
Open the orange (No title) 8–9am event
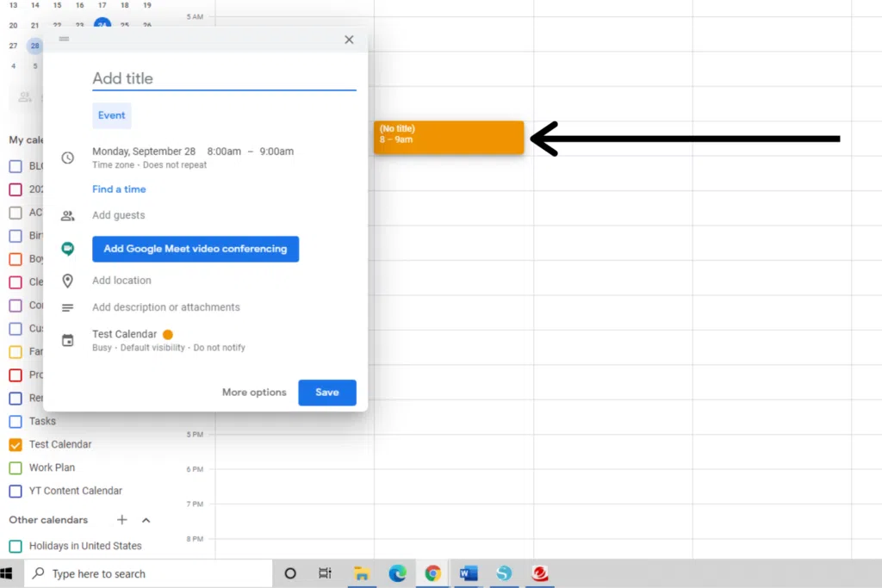448,137
